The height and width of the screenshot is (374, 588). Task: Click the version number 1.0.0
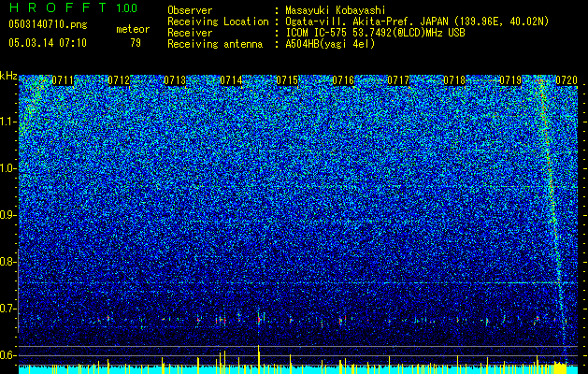[x=126, y=8]
